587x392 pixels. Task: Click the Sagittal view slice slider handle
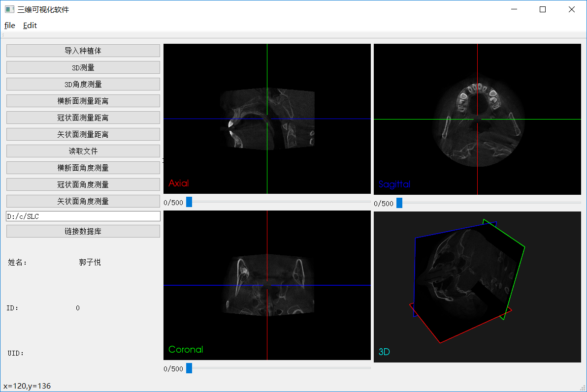click(x=399, y=203)
